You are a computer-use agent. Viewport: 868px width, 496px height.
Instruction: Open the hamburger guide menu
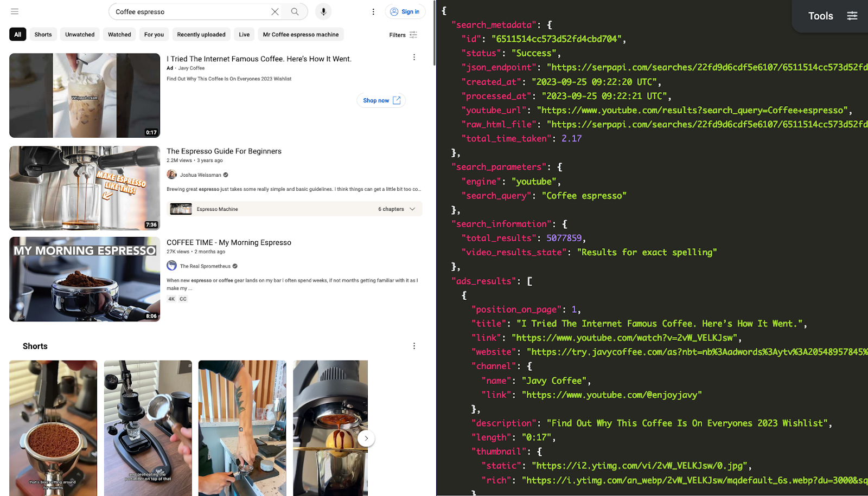coord(15,11)
